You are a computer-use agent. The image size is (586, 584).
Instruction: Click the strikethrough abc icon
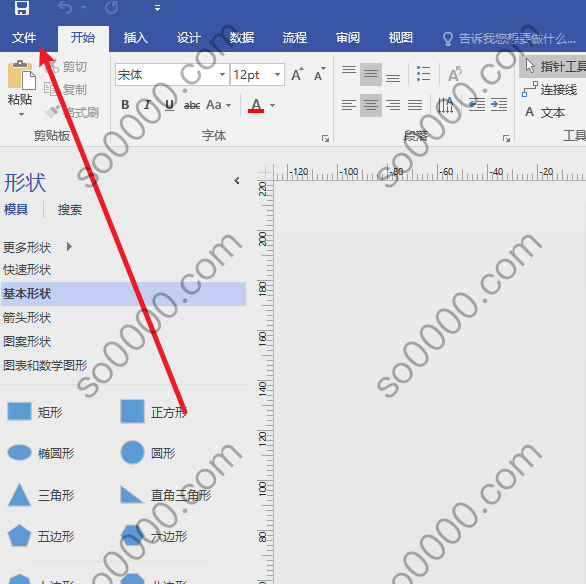192,105
